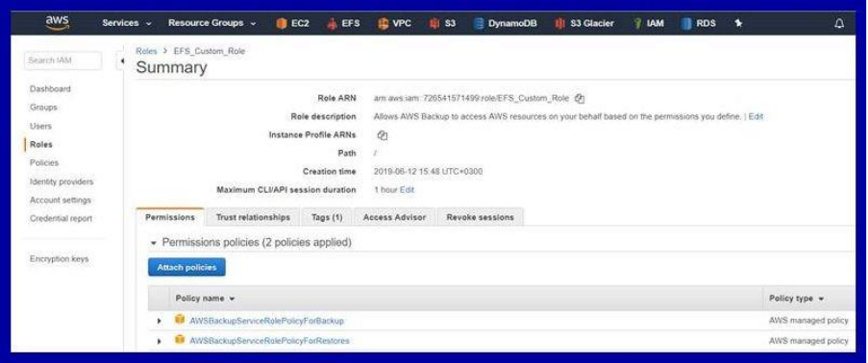The height and width of the screenshot is (363, 868).
Task: Open the S3 Glacier service shortcut
Action: point(584,23)
